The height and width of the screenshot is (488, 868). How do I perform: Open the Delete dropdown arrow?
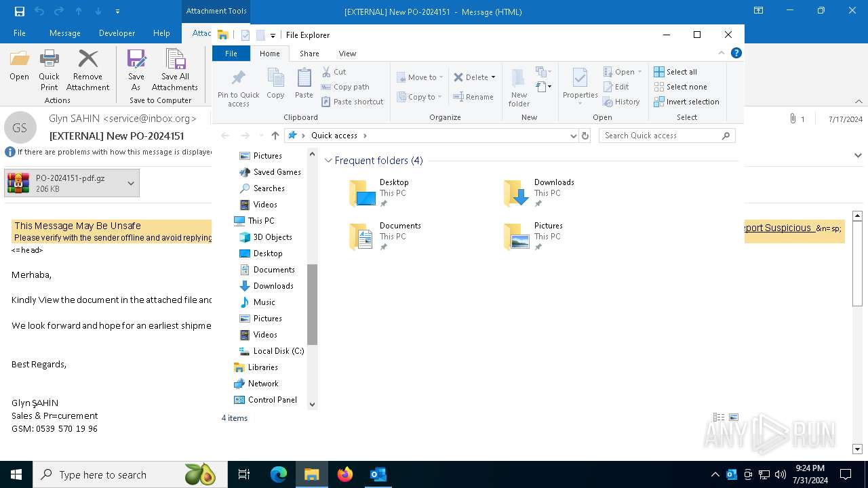click(493, 77)
